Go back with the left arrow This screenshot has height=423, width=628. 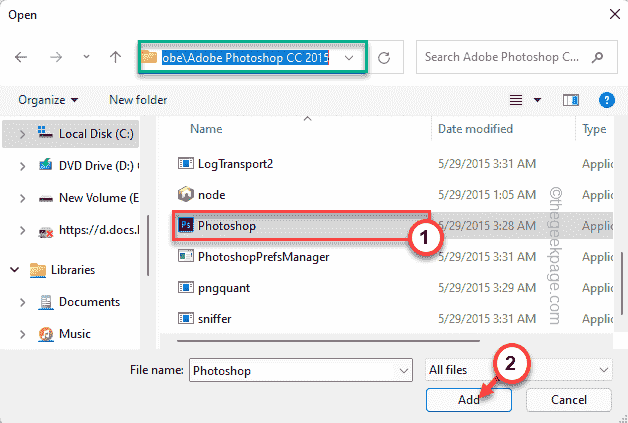point(21,57)
